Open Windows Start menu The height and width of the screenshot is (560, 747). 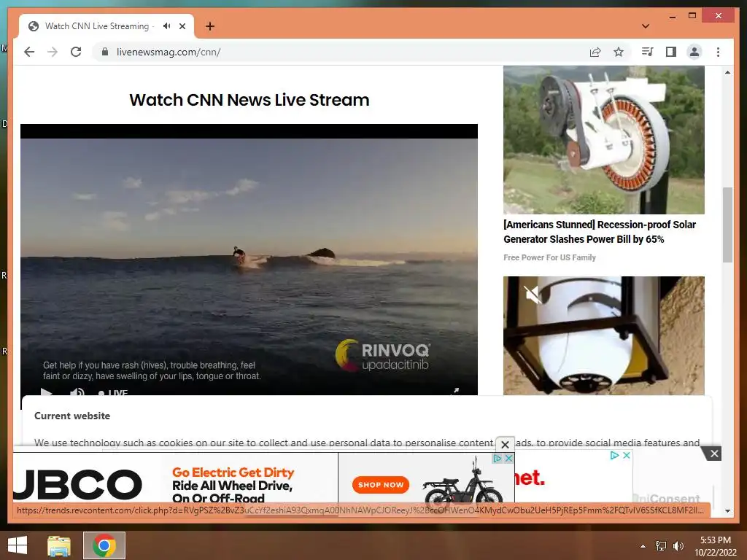pyautogui.click(x=18, y=545)
